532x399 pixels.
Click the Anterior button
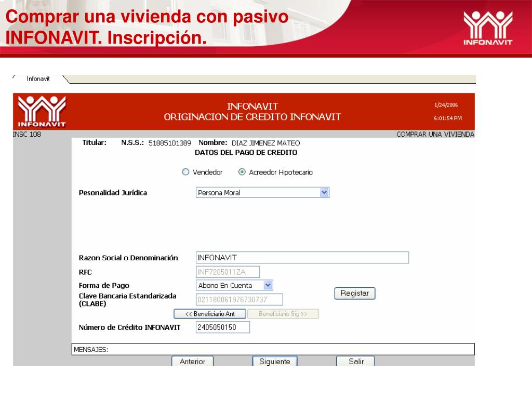coord(192,361)
